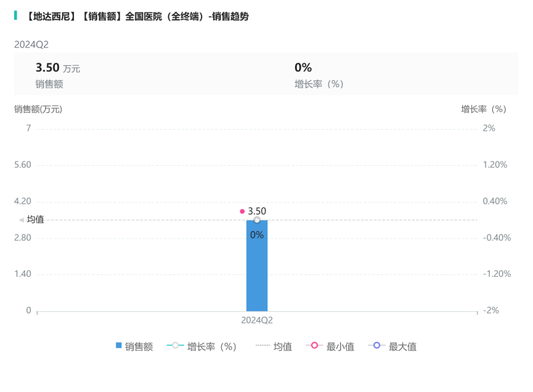Toggle 最大值 marker legend label
The height and width of the screenshot is (392, 533).
pyautogui.click(x=402, y=346)
